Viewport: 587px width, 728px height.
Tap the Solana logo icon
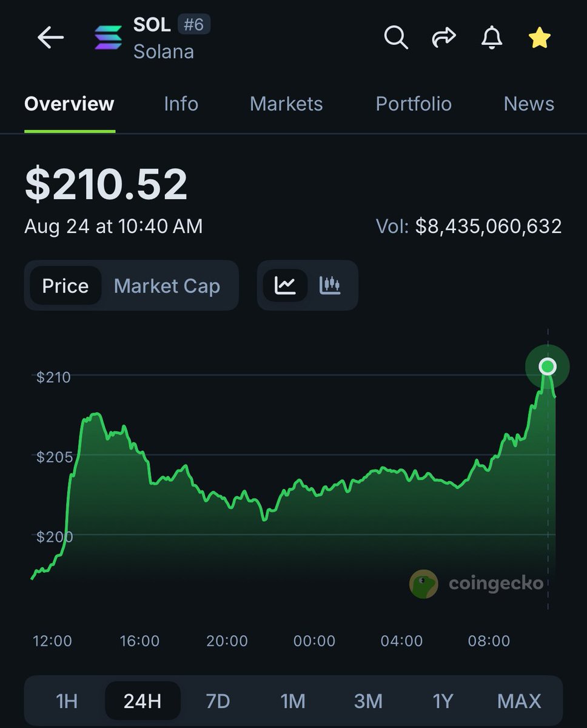pyautogui.click(x=109, y=38)
